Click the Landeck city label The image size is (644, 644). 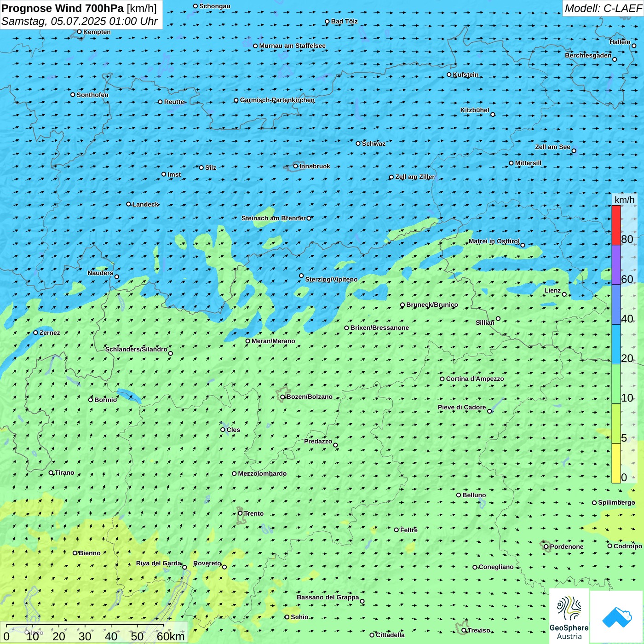pos(145,204)
